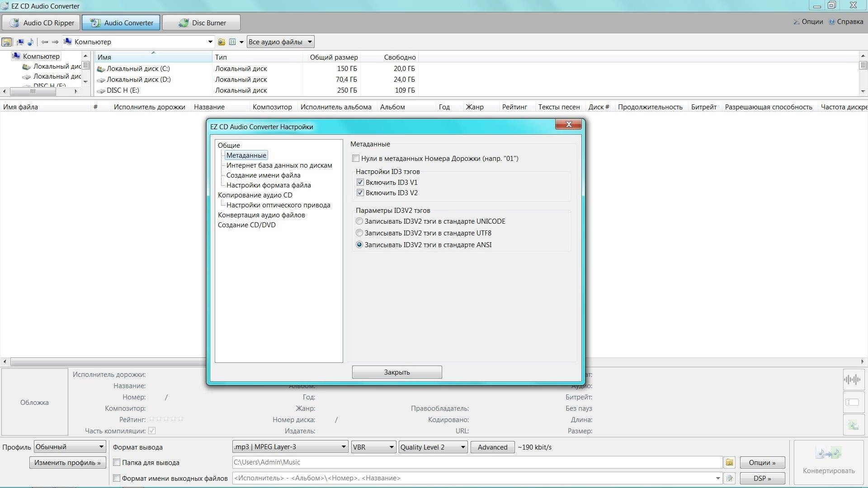
Task: Toggle Часть компиляции checkbox
Action: pyautogui.click(x=152, y=431)
